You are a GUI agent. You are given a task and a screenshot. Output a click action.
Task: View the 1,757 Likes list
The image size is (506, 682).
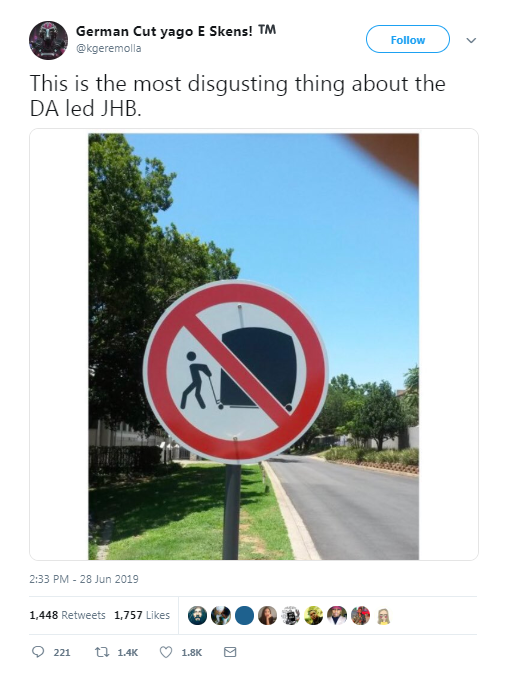click(x=142, y=615)
